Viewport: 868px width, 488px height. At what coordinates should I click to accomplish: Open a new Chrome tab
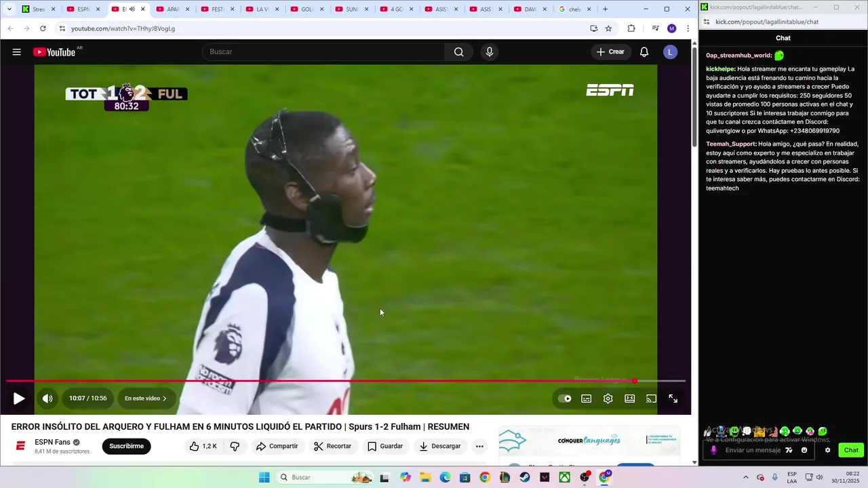point(606,9)
